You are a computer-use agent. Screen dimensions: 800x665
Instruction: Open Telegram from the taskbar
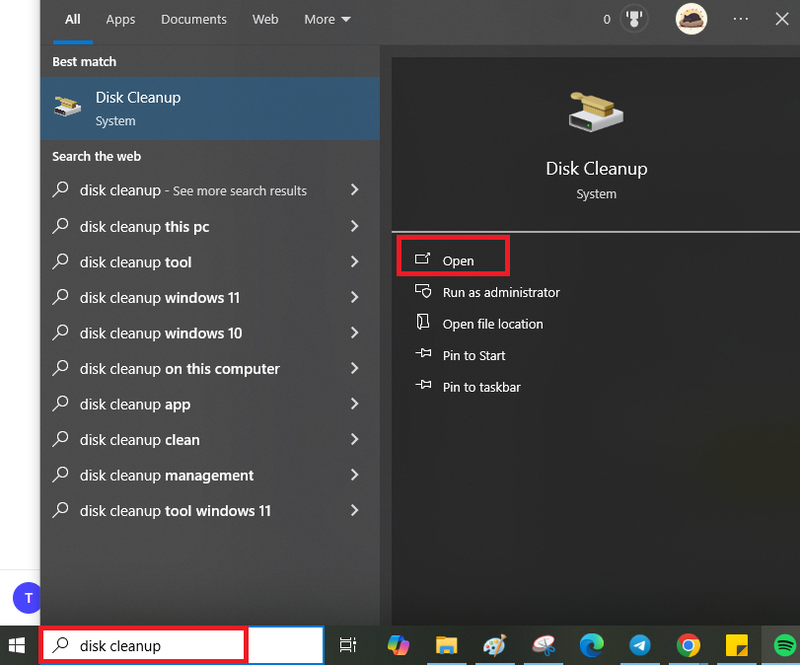640,645
